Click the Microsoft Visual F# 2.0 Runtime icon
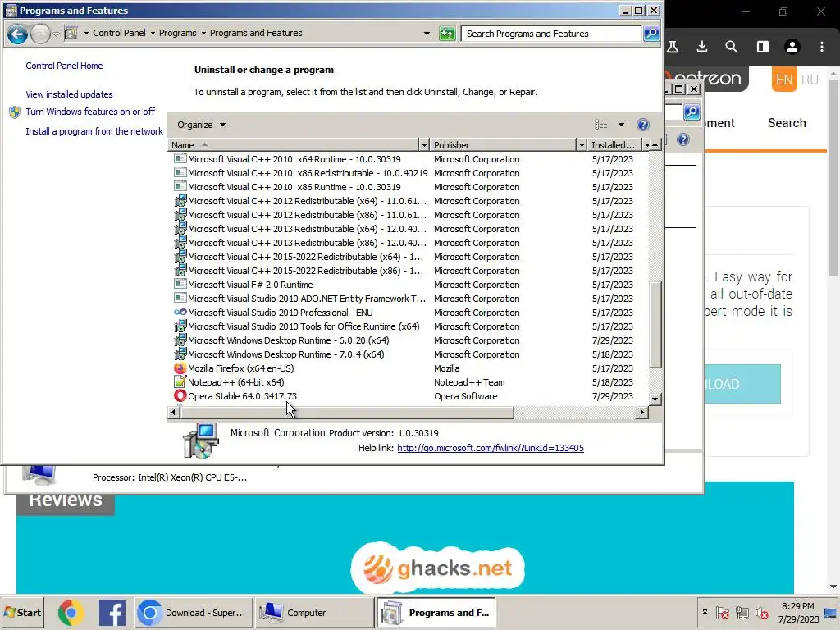Viewport: 840px width, 630px height. click(180, 285)
